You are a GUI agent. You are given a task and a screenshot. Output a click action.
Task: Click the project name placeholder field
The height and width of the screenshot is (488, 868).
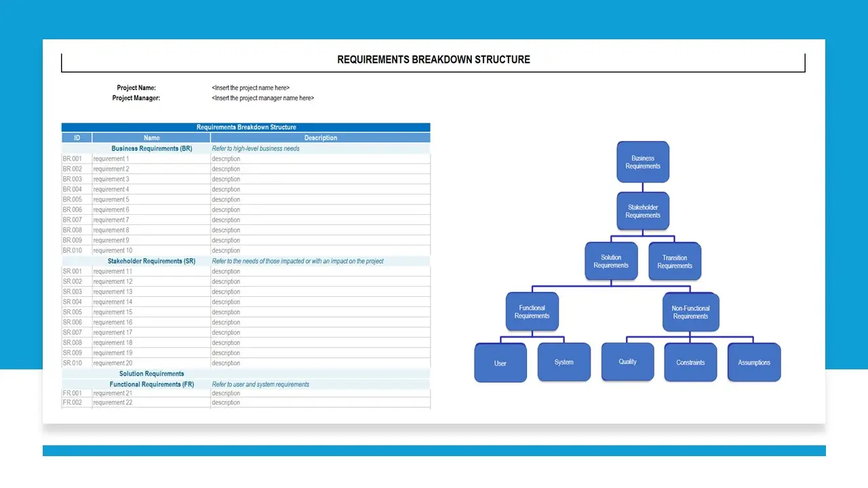[x=250, y=88]
